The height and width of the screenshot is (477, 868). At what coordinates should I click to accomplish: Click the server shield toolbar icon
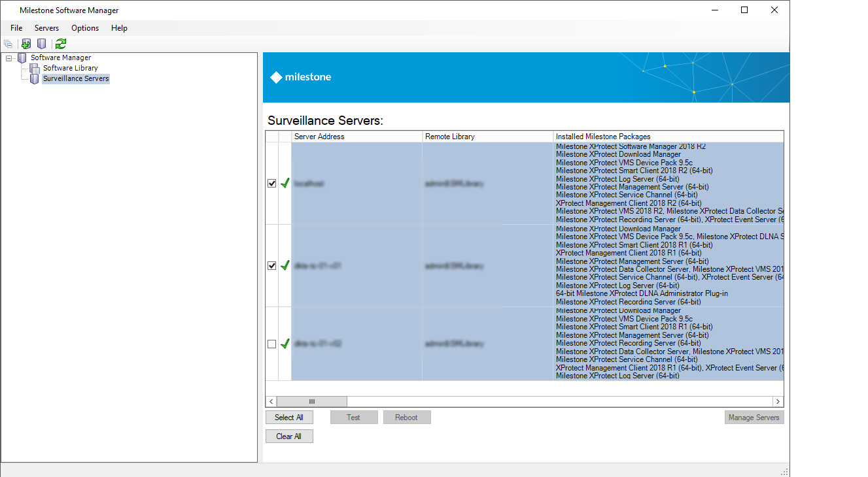coord(43,44)
